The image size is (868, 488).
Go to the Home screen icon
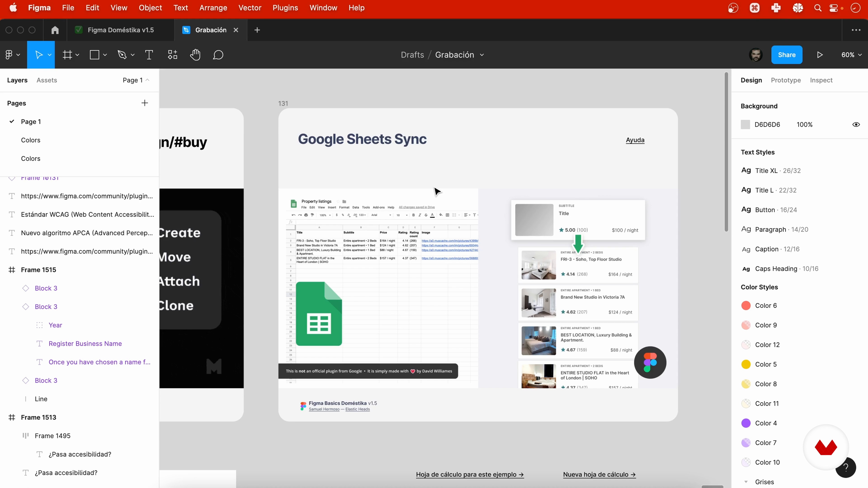tap(55, 30)
